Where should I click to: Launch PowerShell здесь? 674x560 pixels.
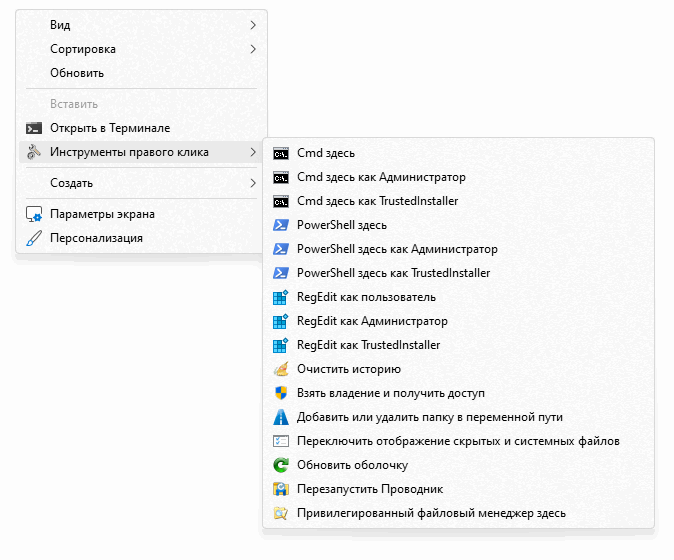click(458, 225)
